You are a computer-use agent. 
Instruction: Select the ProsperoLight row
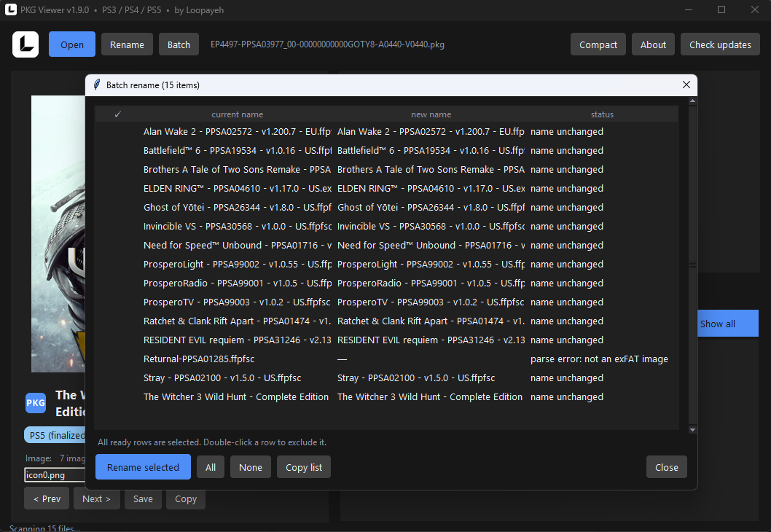pos(386,264)
